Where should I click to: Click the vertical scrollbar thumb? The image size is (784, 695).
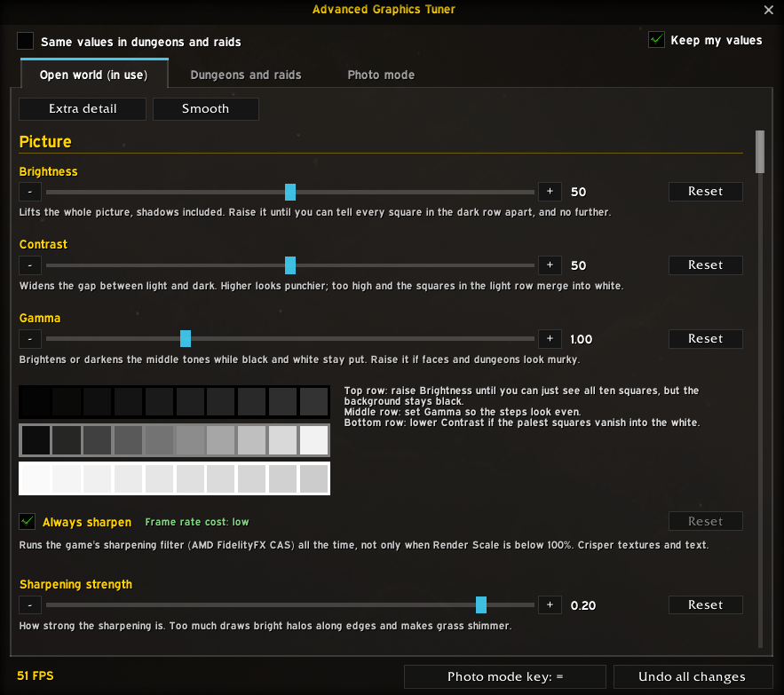click(x=760, y=152)
